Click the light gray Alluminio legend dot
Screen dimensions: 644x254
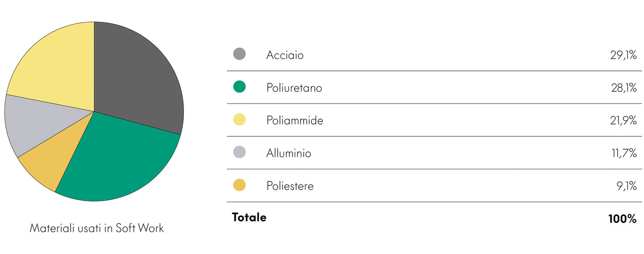pos(239,152)
